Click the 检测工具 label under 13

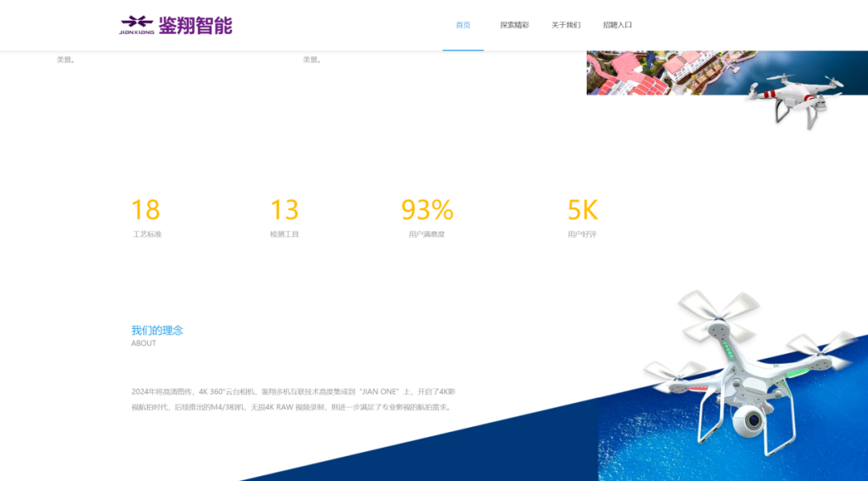pos(286,234)
